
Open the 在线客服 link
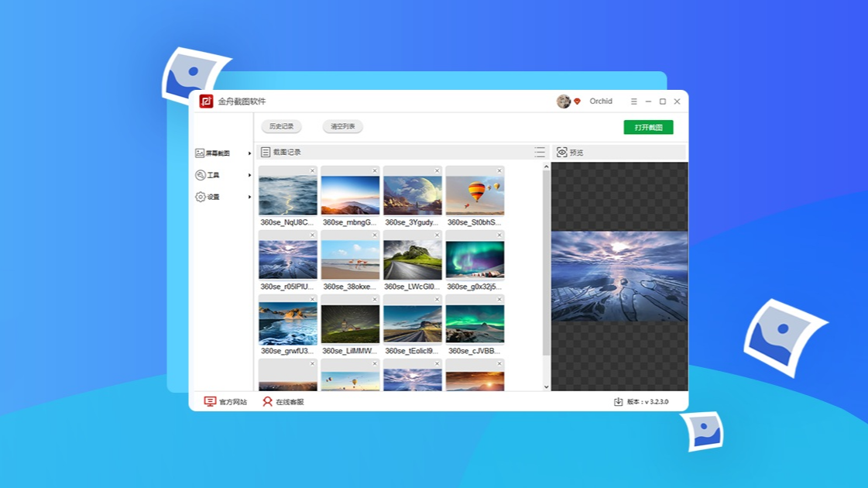click(x=283, y=401)
